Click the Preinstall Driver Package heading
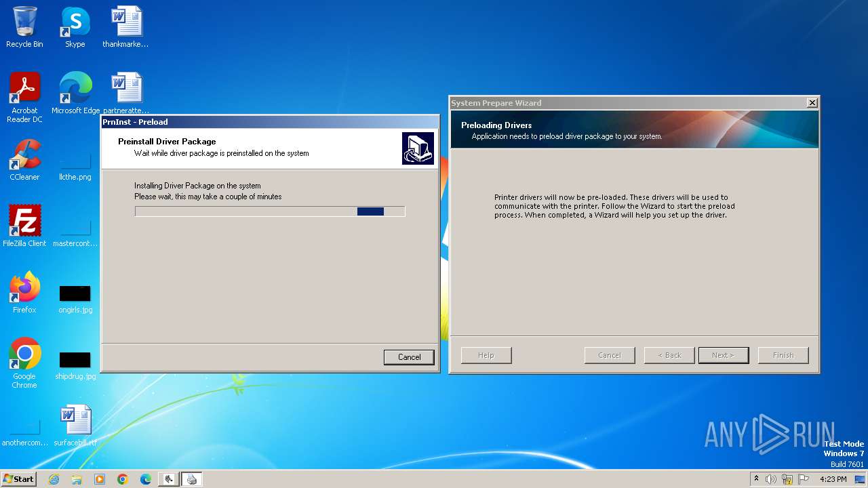The width and height of the screenshot is (868, 488). pyautogui.click(x=167, y=142)
